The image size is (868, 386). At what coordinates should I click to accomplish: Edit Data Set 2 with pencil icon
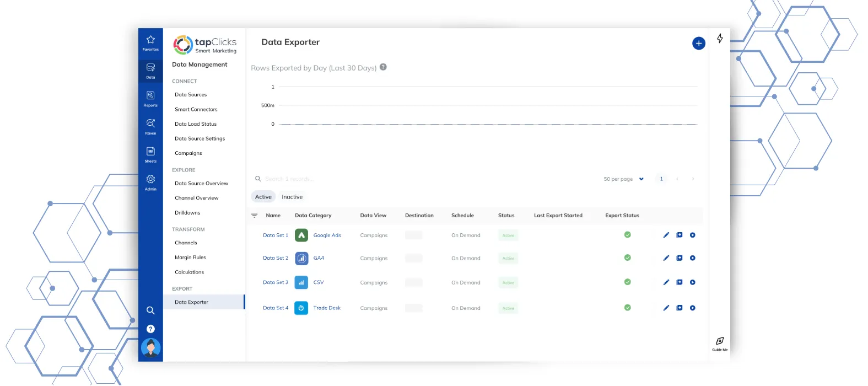click(x=666, y=258)
